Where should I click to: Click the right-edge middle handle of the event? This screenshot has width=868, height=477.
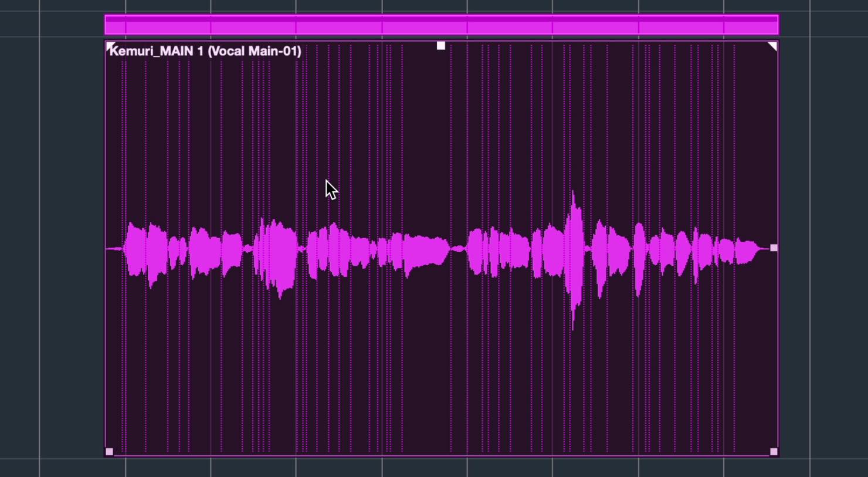(774, 248)
